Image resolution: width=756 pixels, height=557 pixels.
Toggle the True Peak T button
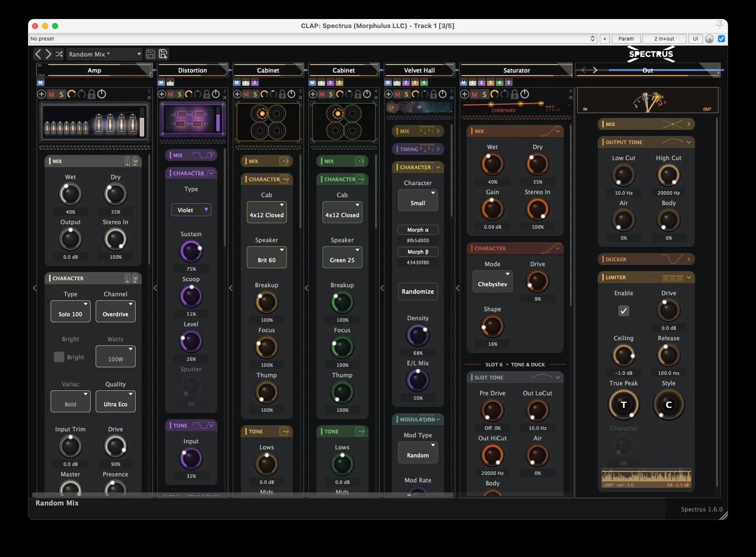point(624,404)
